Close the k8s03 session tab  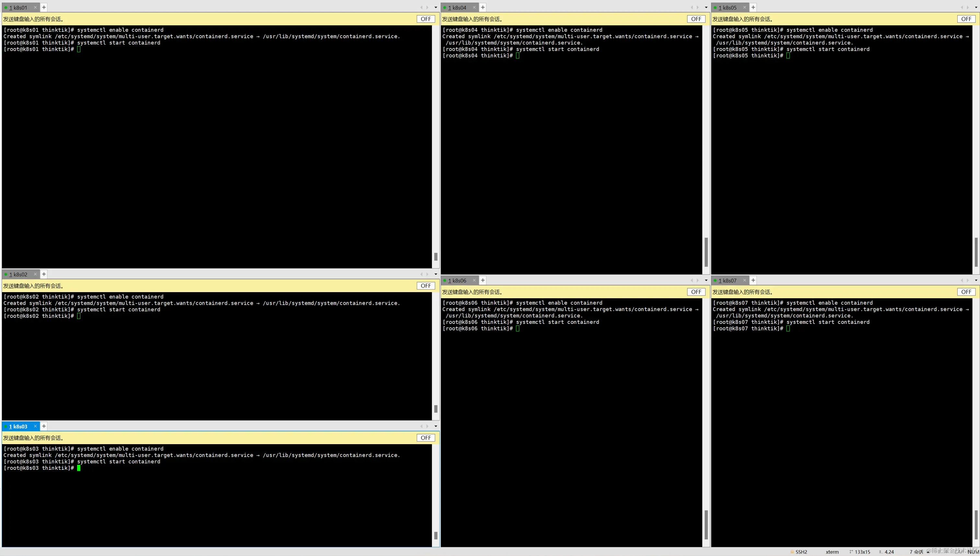[x=35, y=426]
